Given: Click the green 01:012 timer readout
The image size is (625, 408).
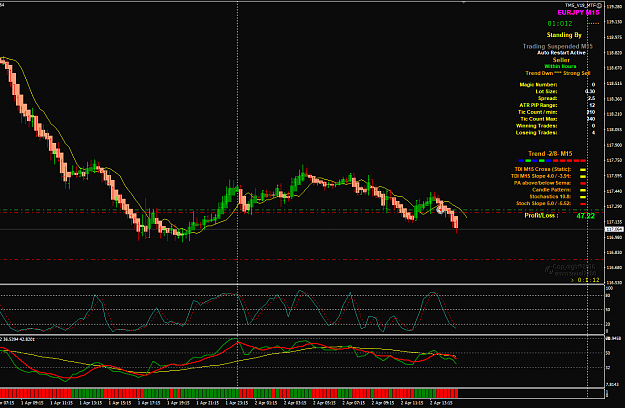Looking at the screenshot, I should (560, 24).
